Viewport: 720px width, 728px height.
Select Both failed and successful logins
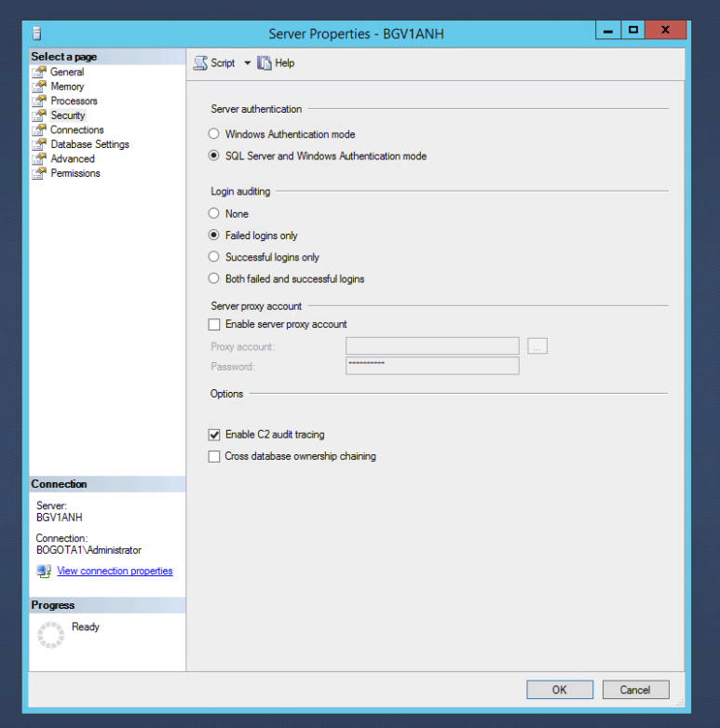pyautogui.click(x=213, y=278)
